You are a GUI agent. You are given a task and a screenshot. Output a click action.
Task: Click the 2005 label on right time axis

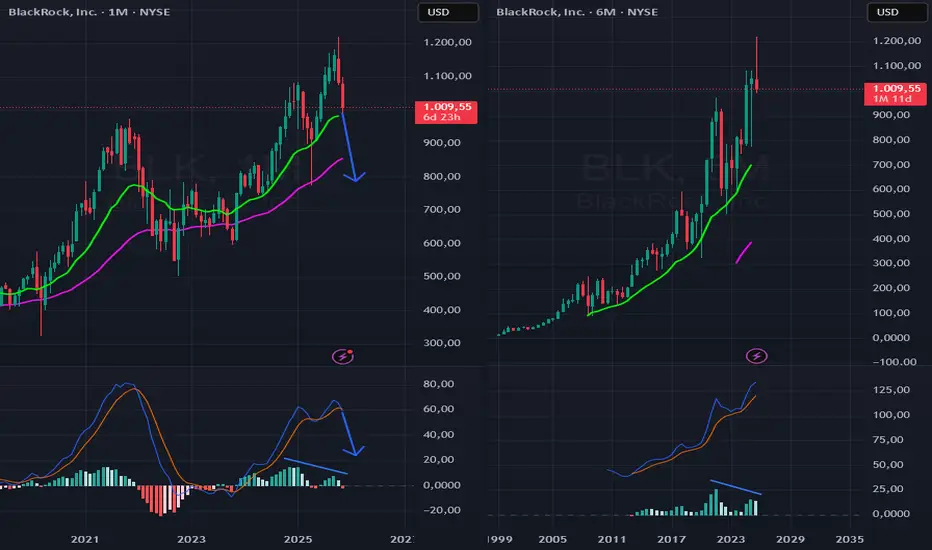pos(553,539)
